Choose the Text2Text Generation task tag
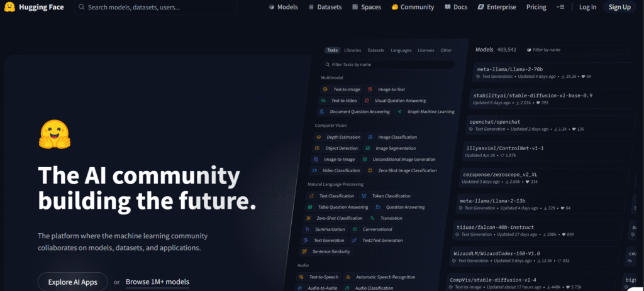 377,241
